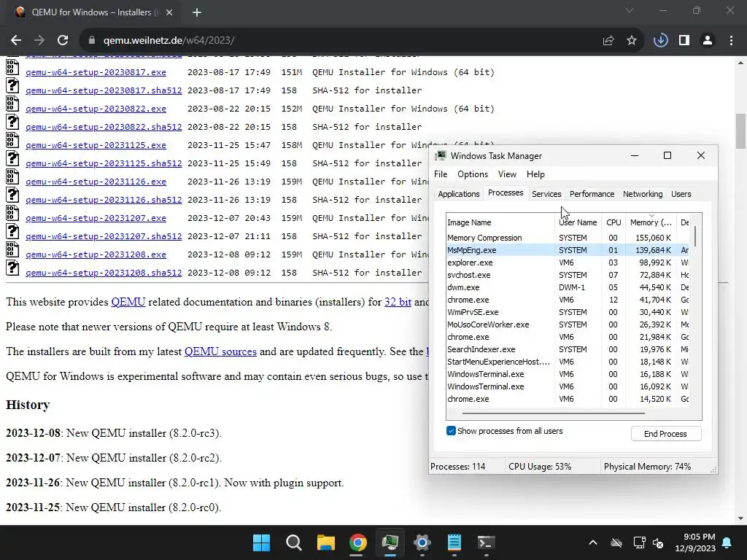Follow the QEMU sources link
The width and height of the screenshot is (747, 560).
(220, 351)
